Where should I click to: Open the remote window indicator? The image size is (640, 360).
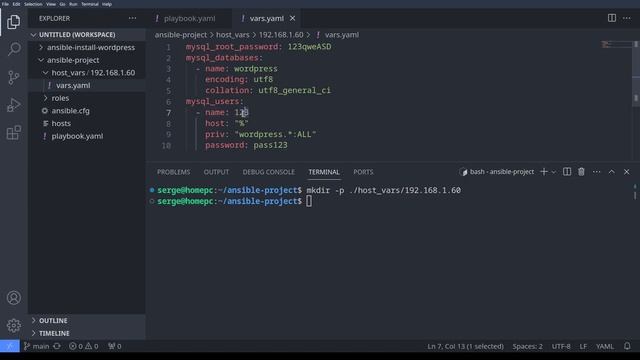(10, 346)
